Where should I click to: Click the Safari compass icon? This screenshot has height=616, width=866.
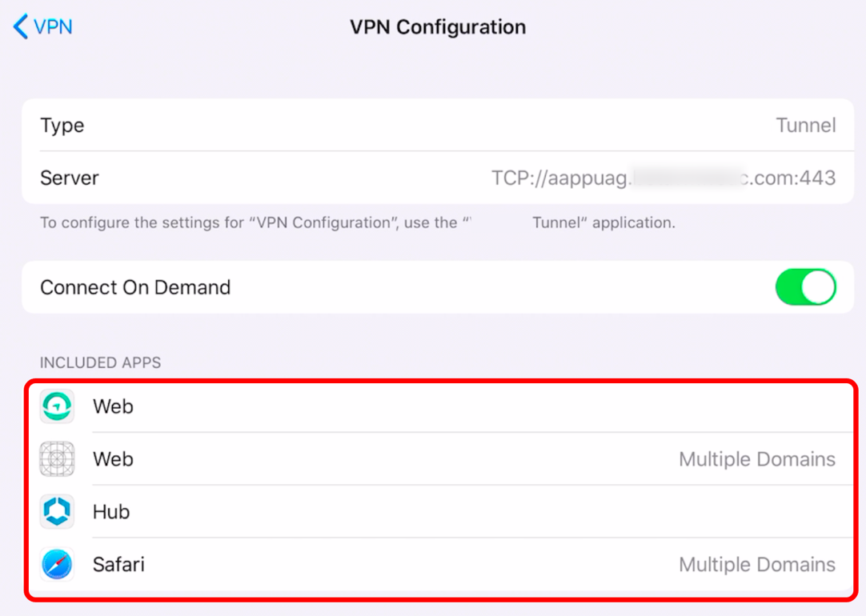tap(57, 565)
